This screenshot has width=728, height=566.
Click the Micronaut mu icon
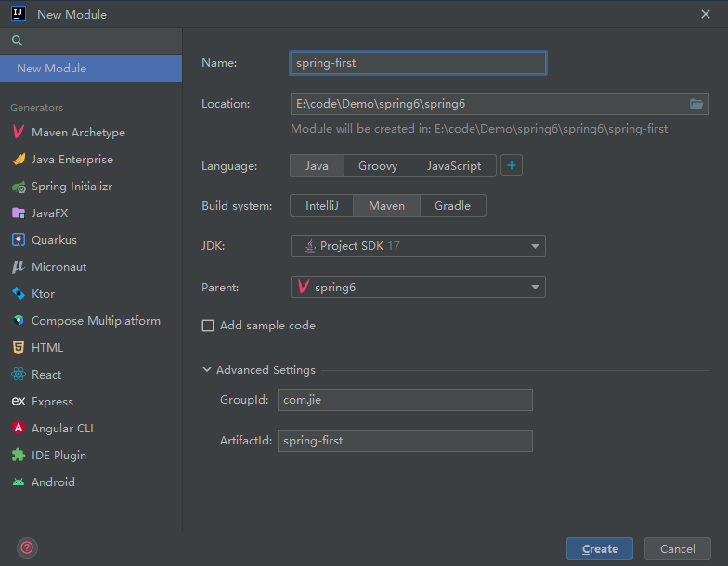[x=19, y=267]
